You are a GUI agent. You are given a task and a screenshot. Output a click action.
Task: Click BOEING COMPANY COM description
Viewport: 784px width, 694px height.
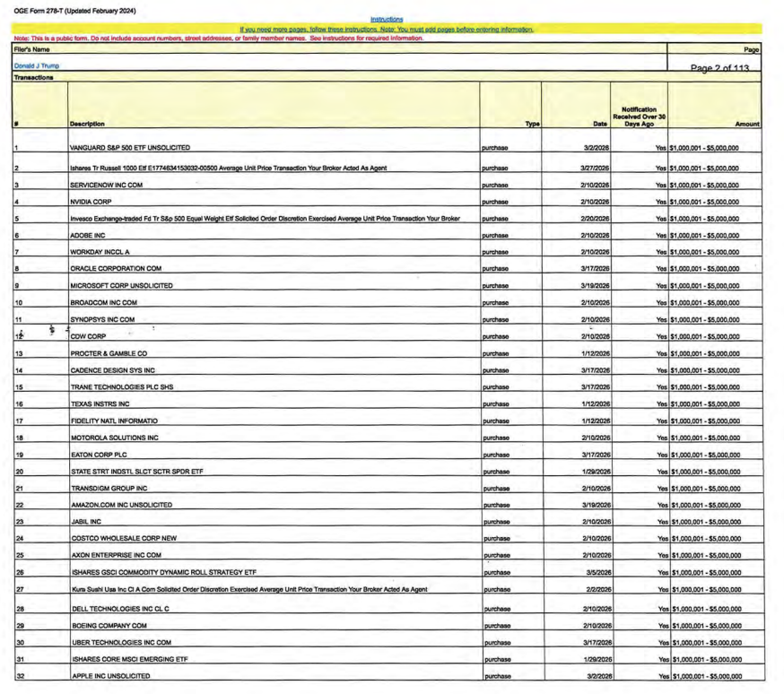coord(109,626)
